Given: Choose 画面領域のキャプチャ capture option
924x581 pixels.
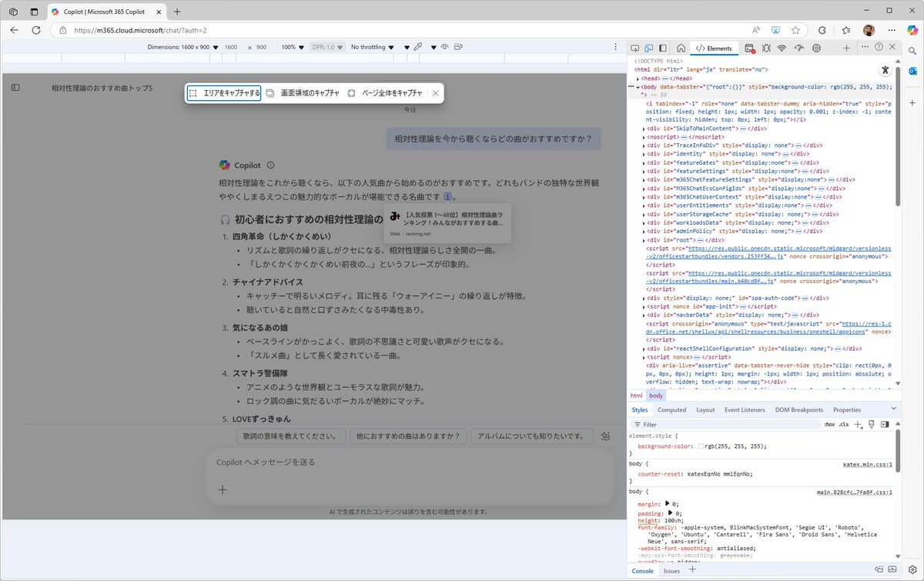Looking at the screenshot, I should (x=303, y=93).
